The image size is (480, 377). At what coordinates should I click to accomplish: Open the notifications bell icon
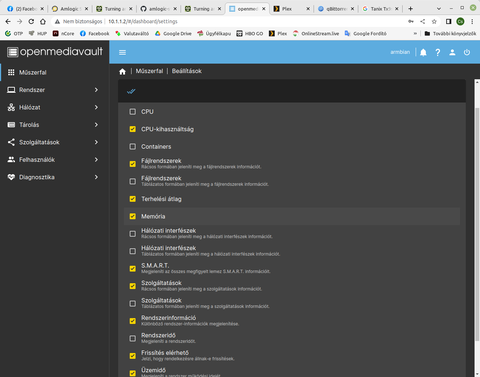point(423,52)
